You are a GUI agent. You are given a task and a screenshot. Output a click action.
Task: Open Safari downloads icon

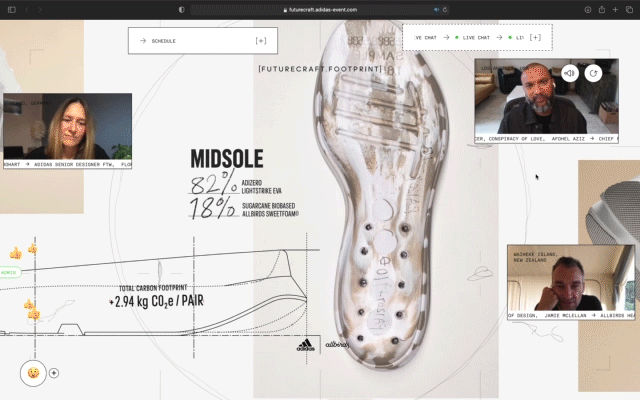coord(588,9)
